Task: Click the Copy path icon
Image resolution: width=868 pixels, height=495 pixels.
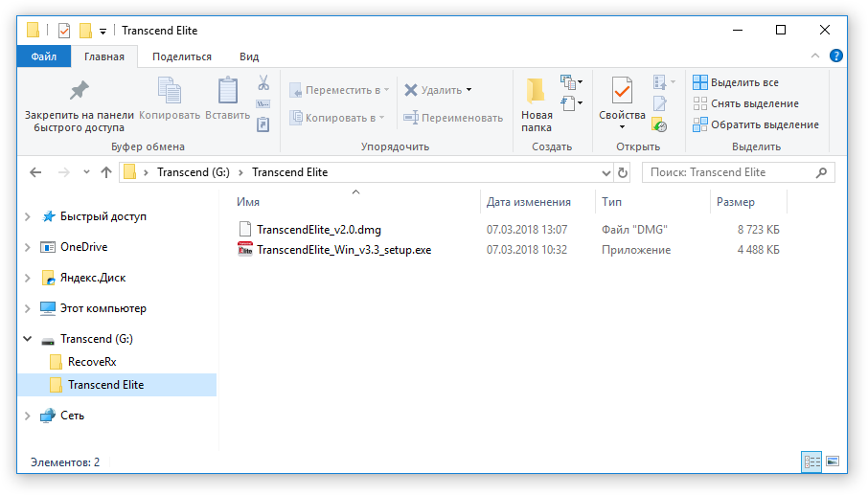Action: click(263, 104)
